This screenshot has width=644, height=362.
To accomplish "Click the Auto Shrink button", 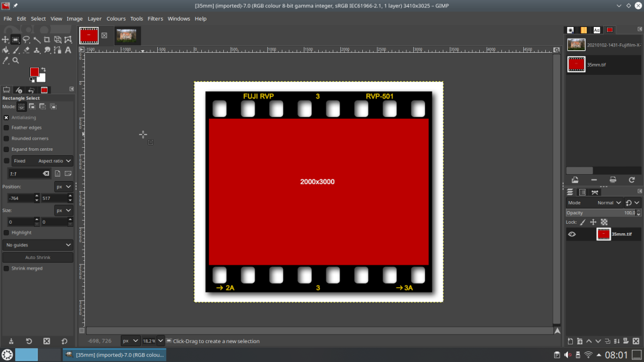I will click(x=38, y=257).
